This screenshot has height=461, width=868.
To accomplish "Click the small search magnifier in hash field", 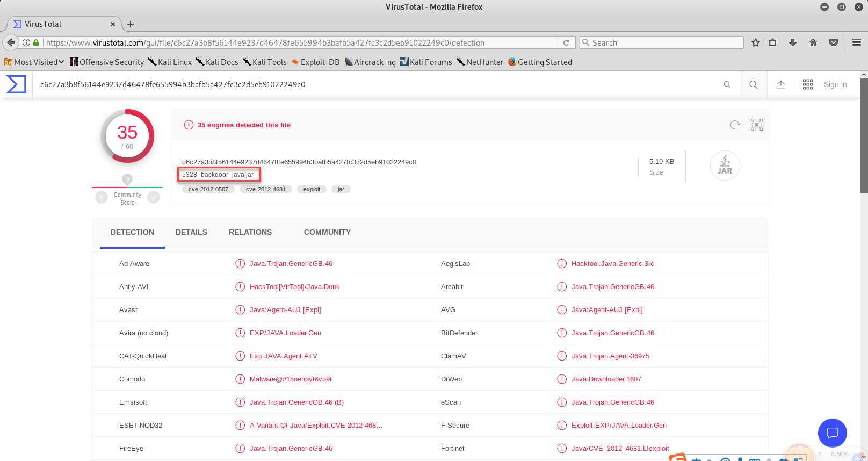I will tap(727, 84).
